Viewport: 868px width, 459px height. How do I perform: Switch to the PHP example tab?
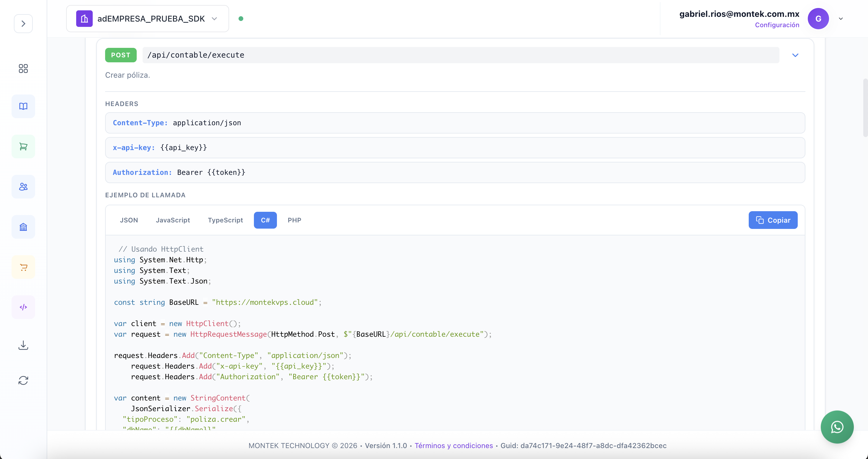(294, 220)
